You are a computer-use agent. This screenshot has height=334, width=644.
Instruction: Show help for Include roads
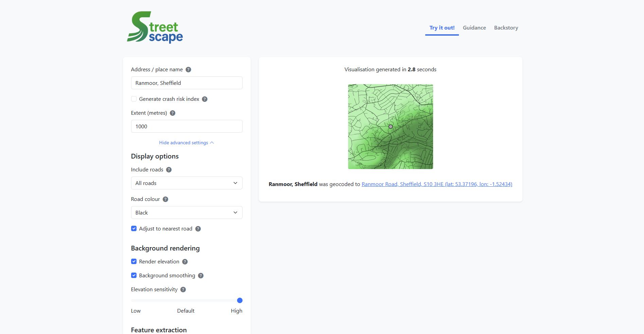point(169,170)
